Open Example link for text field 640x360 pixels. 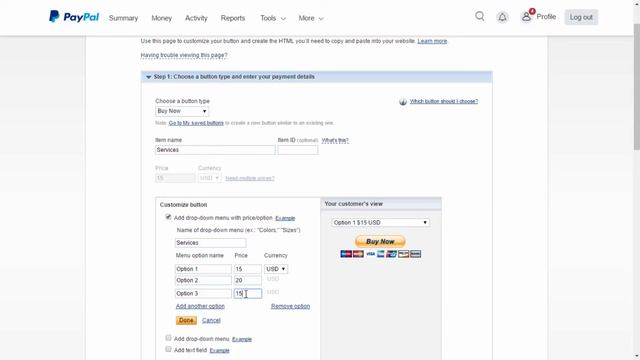click(x=219, y=351)
